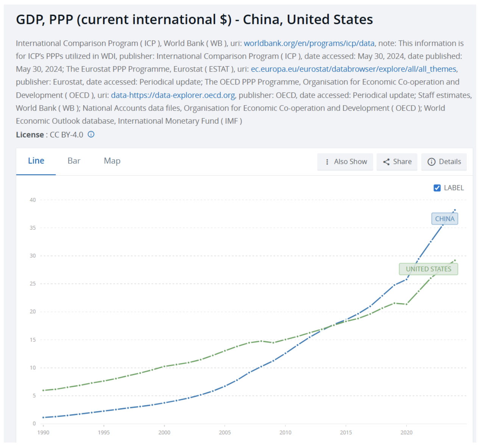Viewport: 480px width, 448px height.
Task: Uncheck the LABEL checkbox
Action: [x=437, y=188]
